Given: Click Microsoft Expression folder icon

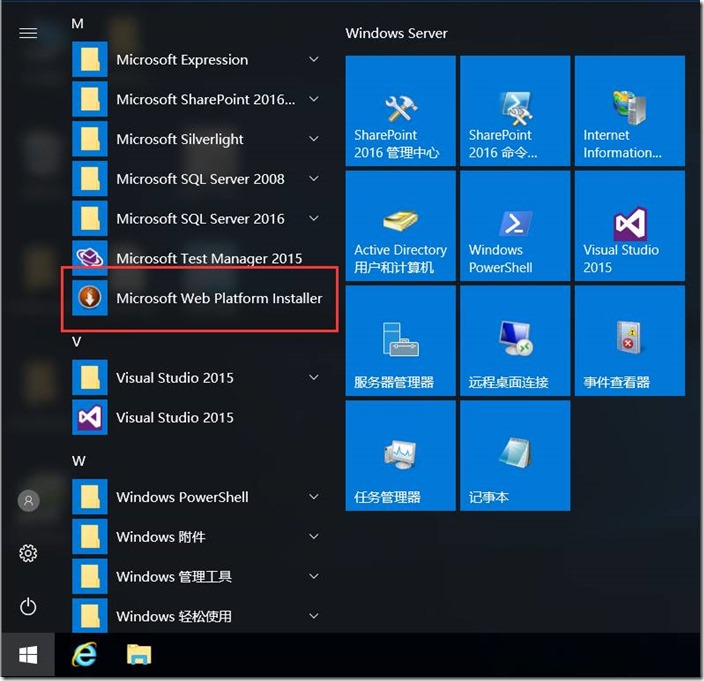Looking at the screenshot, I should click(90, 59).
